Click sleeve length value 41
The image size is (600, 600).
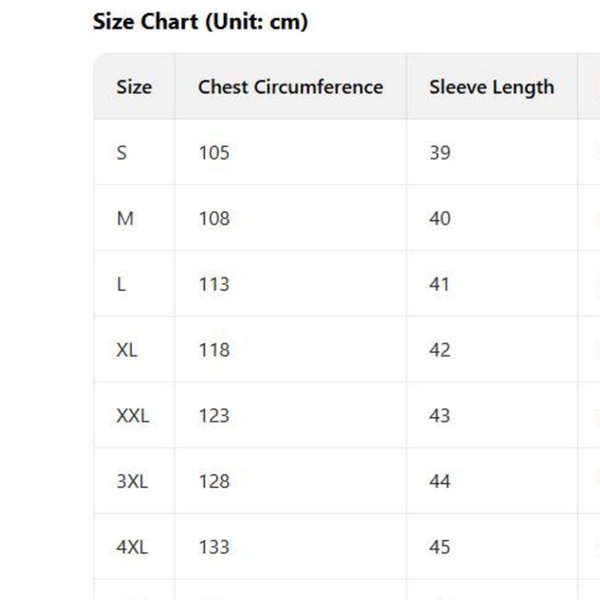click(x=440, y=284)
